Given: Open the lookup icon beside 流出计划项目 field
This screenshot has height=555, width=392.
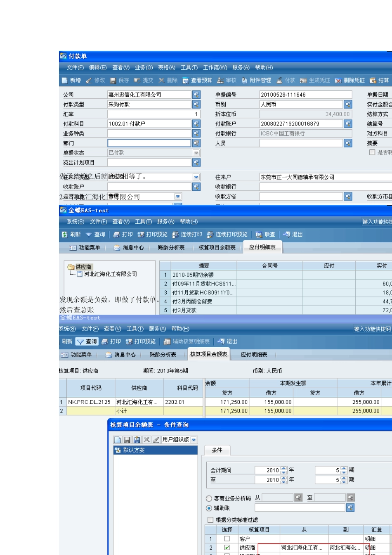Looking at the screenshot, I should pyautogui.click(x=196, y=163).
